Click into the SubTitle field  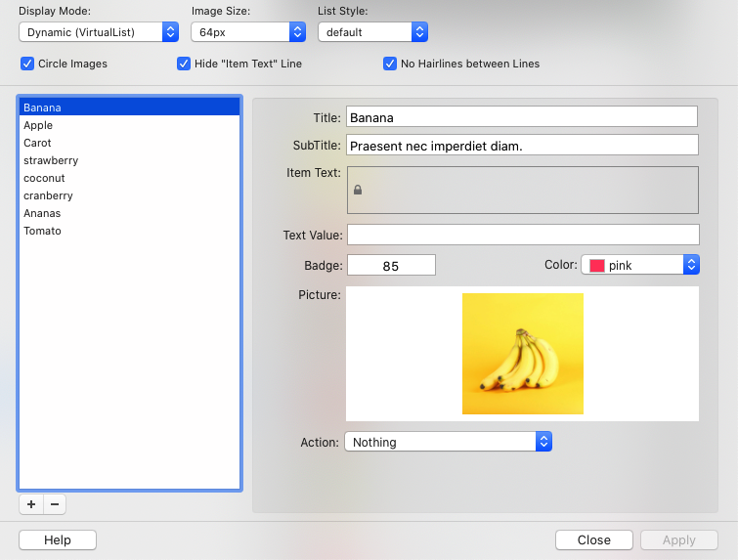coord(521,146)
